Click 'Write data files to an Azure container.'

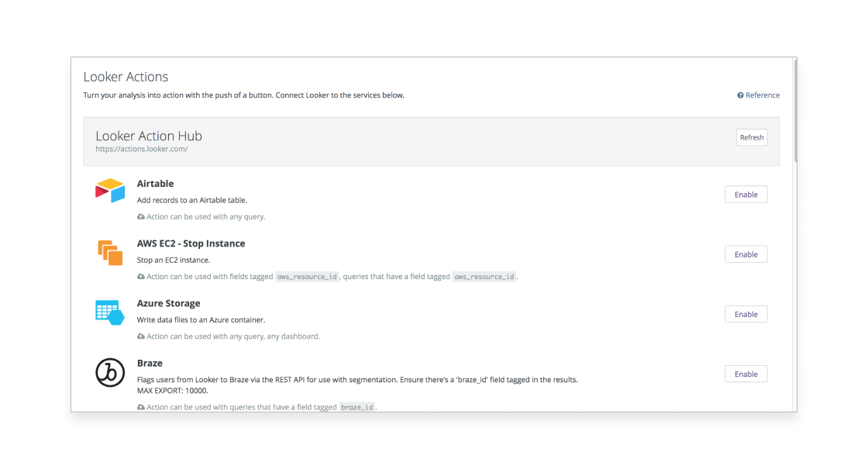(x=201, y=319)
